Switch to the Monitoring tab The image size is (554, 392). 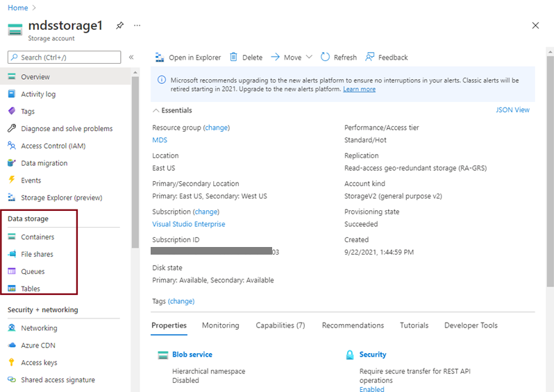click(x=221, y=325)
